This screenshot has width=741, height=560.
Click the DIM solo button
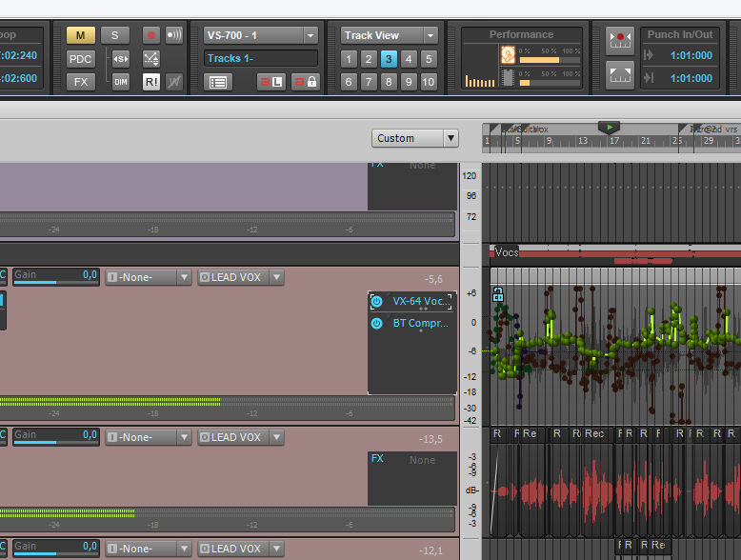coord(121,82)
